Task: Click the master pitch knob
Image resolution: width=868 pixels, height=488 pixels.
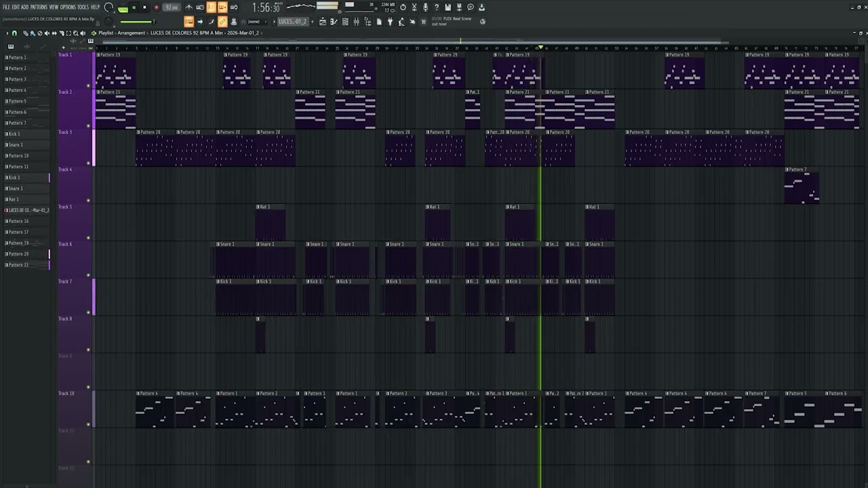Action: tap(108, 21)
